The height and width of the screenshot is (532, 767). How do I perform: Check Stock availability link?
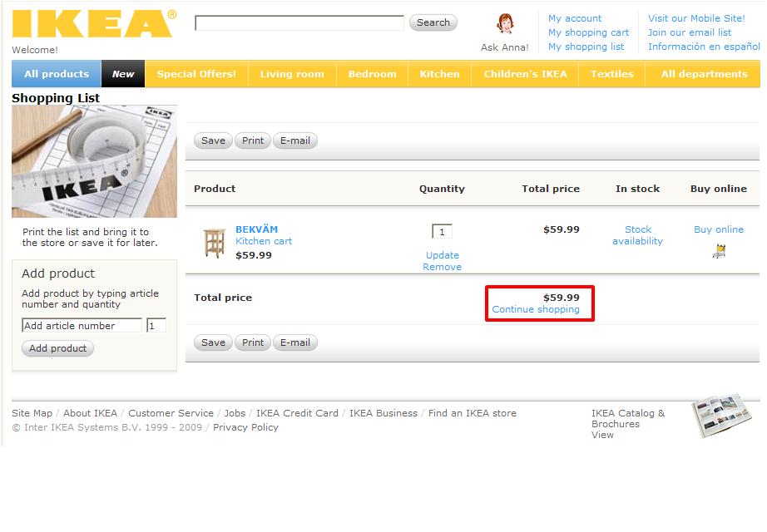coord(638,235)
